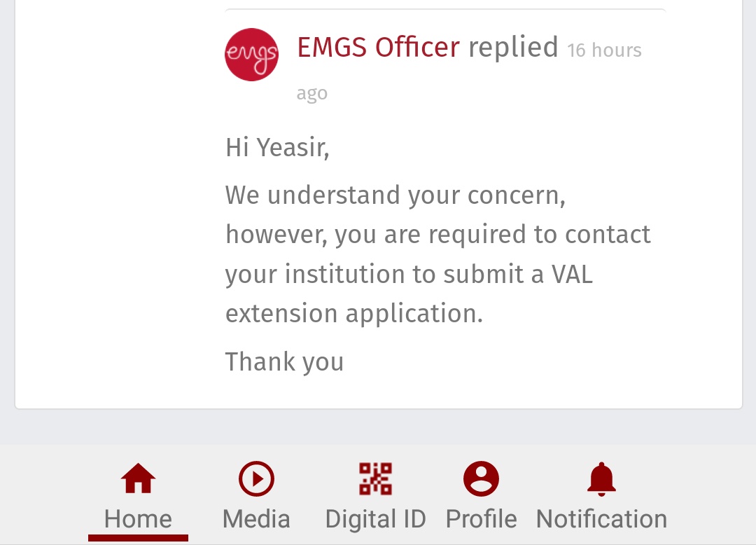Click the "extension application." text line

(x=354, y=313)
